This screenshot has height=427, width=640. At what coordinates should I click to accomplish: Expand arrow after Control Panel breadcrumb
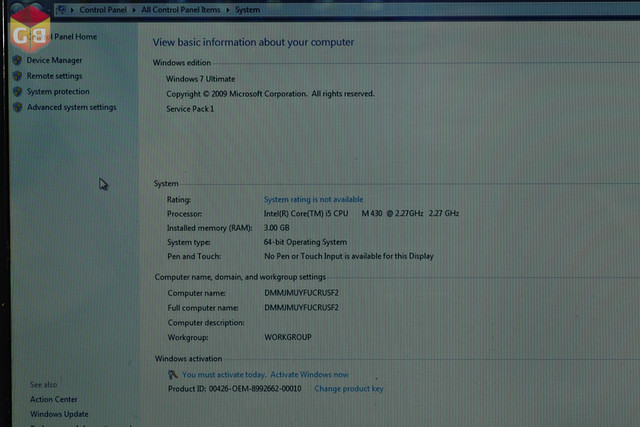click(x=134, y=10)
